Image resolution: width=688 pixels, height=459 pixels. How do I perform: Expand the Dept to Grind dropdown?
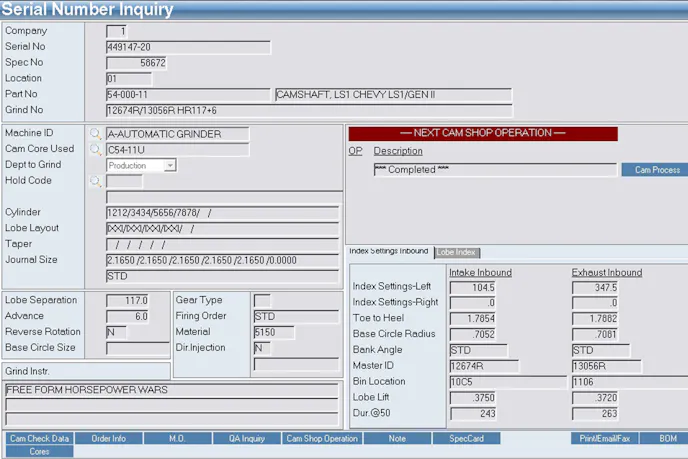coord(170,165)
